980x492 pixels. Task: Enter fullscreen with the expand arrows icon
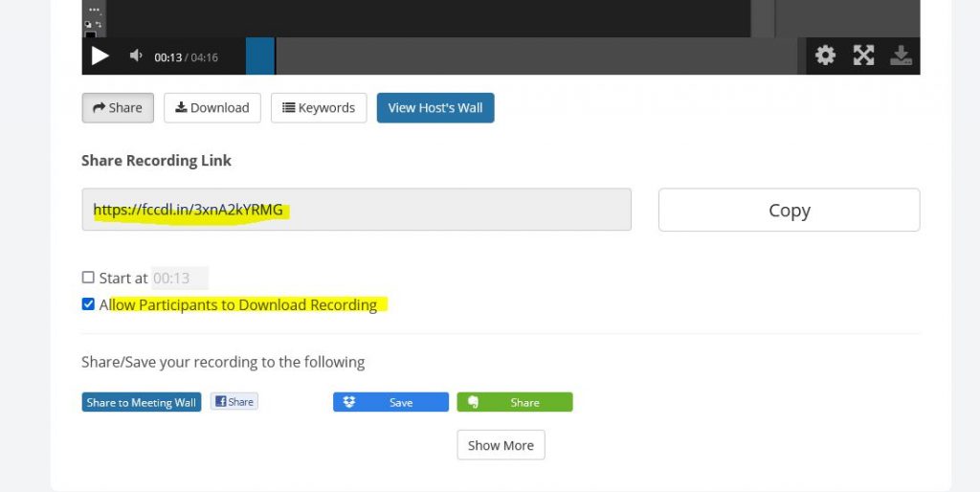(x=863, y=56)
